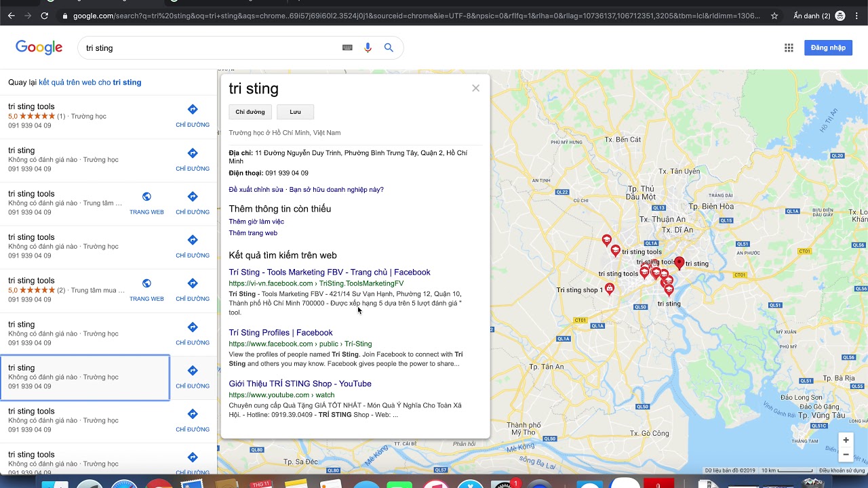Viewport: 868px width, 488px height.
Task: Click Điều khoản sử dụng on map
Action: [x=842, y=470]
